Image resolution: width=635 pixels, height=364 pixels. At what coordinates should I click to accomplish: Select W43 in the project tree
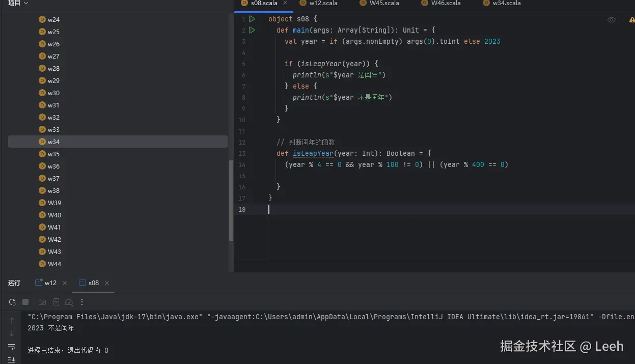click(x=118, y=251)
